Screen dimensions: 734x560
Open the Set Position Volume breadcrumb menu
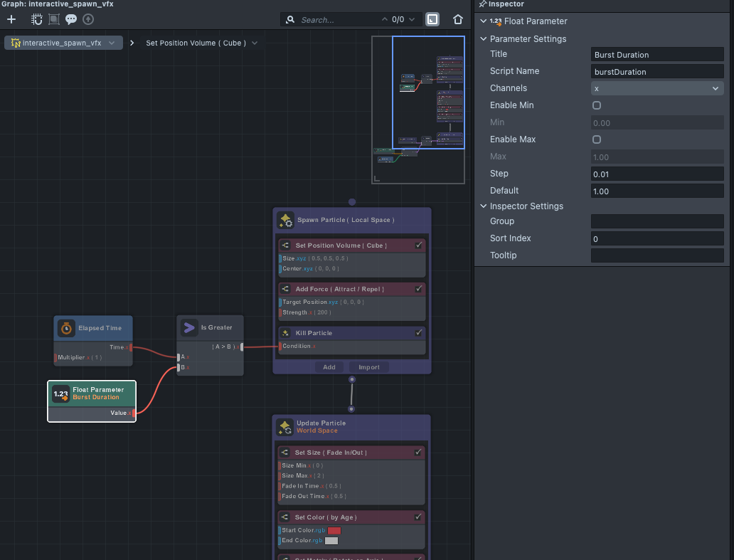tap(255, 43)
